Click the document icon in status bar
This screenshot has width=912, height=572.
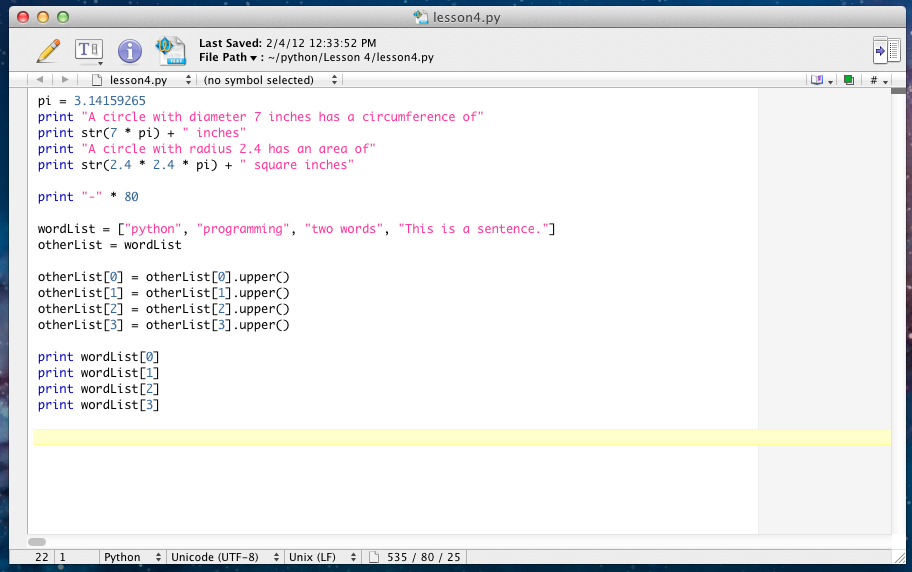[x=374, y=557]
